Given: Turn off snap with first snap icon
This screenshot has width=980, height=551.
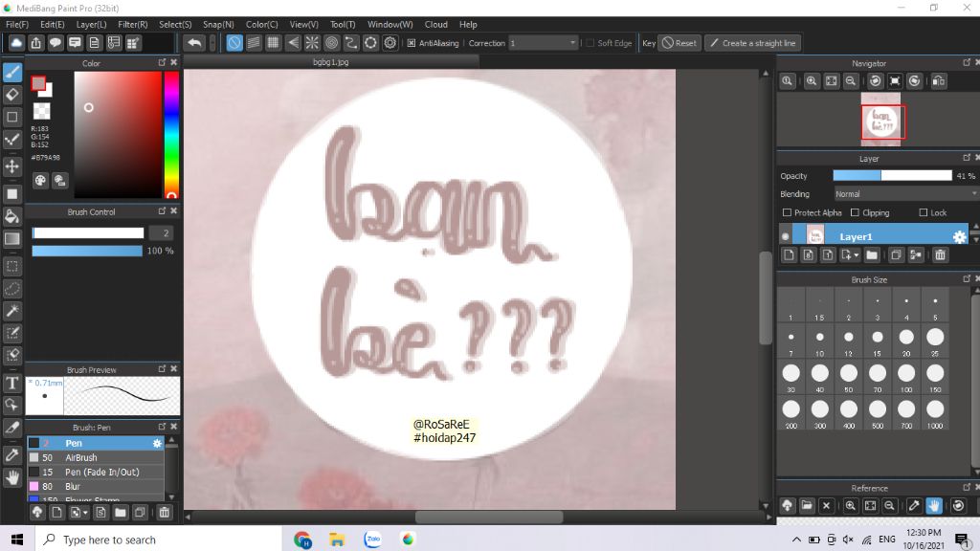Looking at the screenshot, I should [x=234, y=43].
